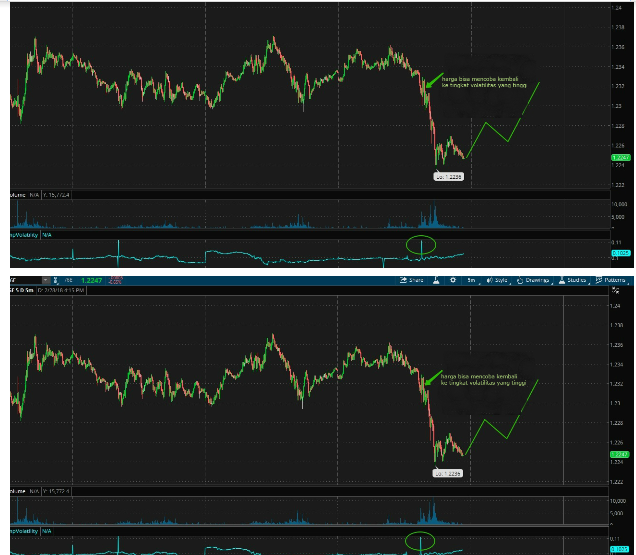Screen dimensions: 636x555
Task: Click the 1.2247 last price in header
Action: 93,281
